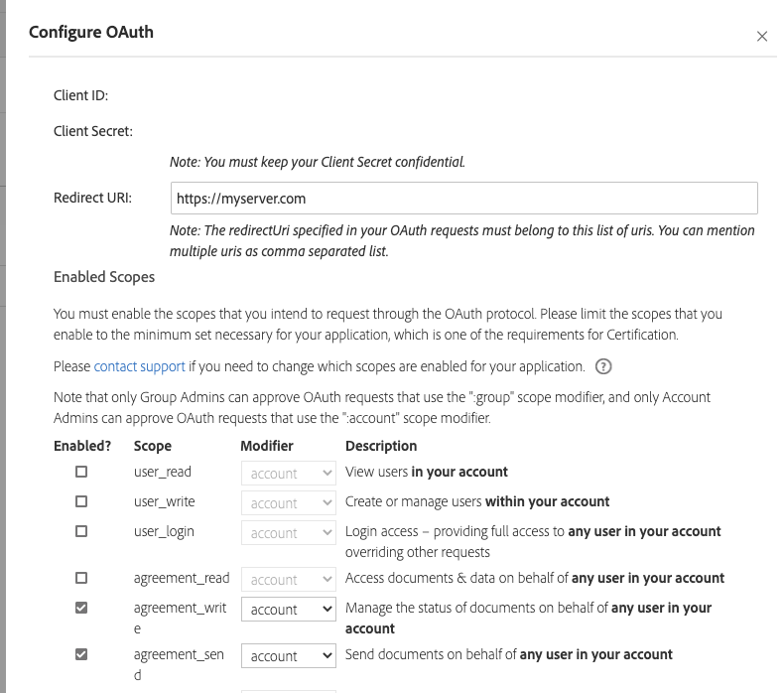784x693 pixels.
Task: Click the 'Modifier' column header
Action: pos(267,446)
